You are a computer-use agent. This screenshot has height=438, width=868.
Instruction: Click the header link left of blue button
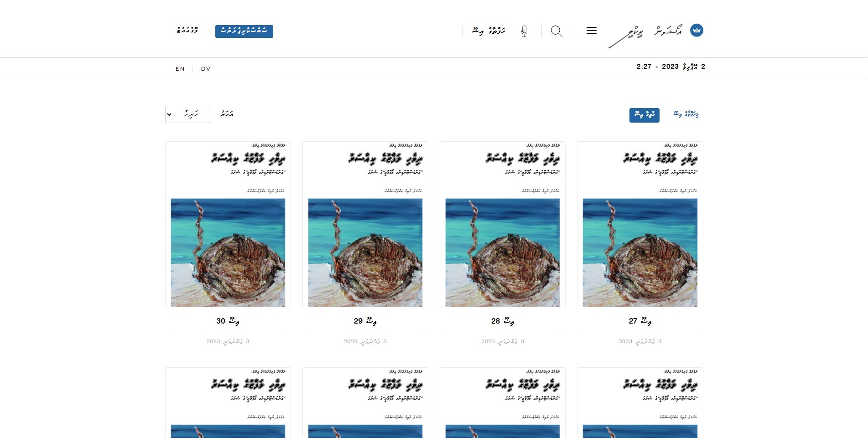[x=187, y=31]
